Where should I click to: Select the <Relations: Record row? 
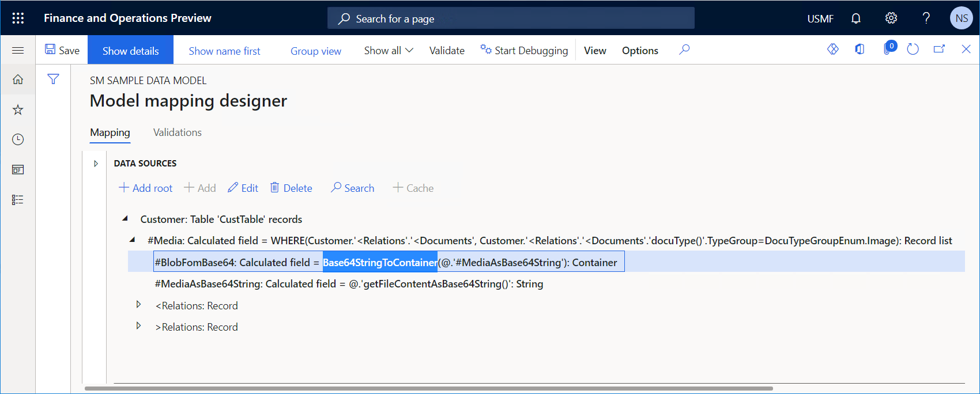coord(197,306)
